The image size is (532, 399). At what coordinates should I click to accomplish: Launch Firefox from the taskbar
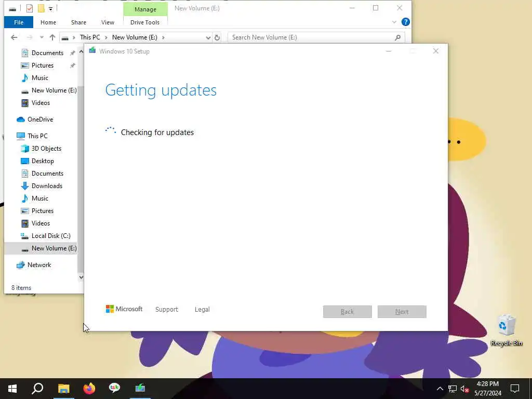point(89,389)
